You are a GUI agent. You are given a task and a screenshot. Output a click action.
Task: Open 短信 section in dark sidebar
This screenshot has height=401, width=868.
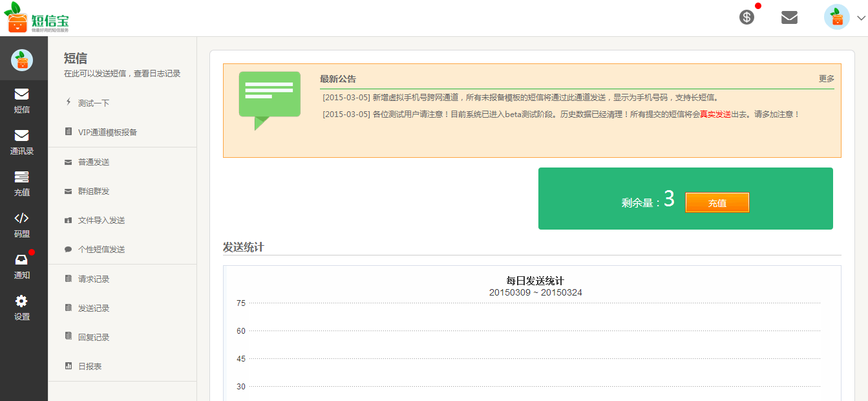pos(22,101)
